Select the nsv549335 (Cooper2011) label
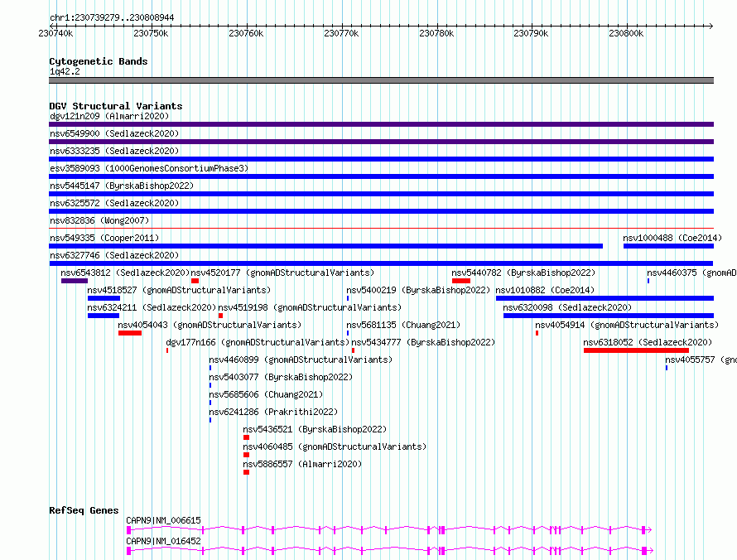The image size is (737, 560). click(104, 238)
